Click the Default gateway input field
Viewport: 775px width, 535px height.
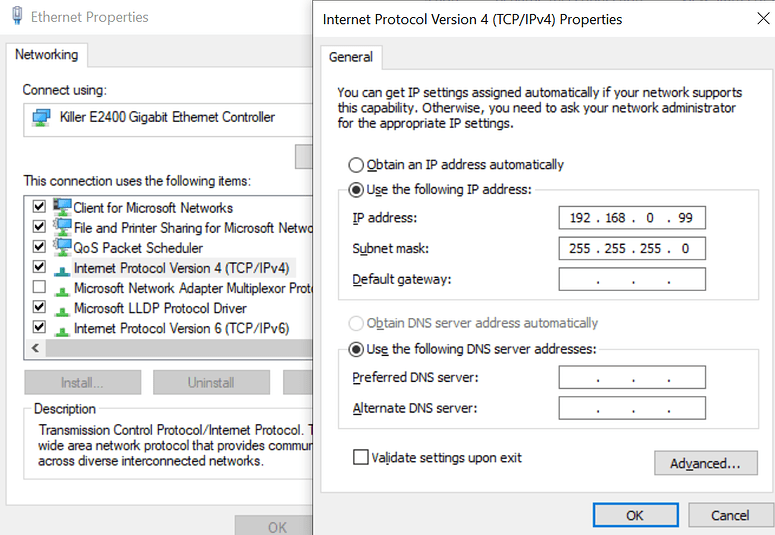(632, 279)
